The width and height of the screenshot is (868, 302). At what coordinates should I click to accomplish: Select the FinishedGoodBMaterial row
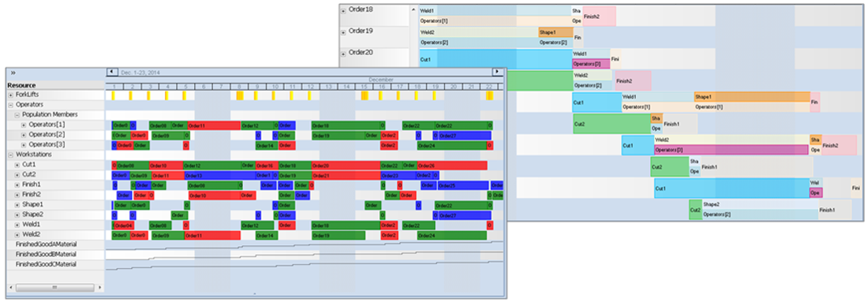[x=55, y=255]
